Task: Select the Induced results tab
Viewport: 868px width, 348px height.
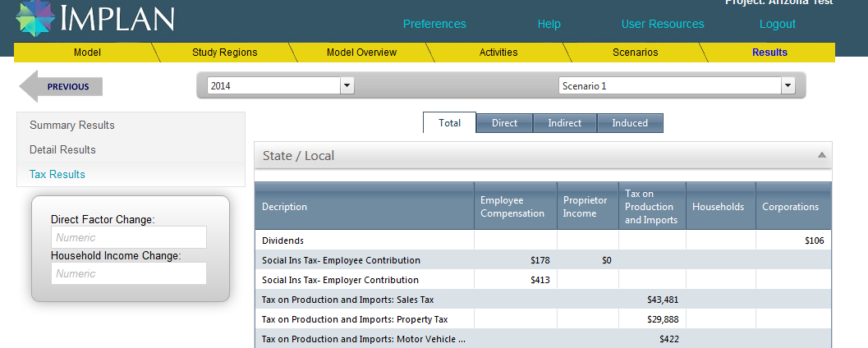Action: click(x=630, y=123)
